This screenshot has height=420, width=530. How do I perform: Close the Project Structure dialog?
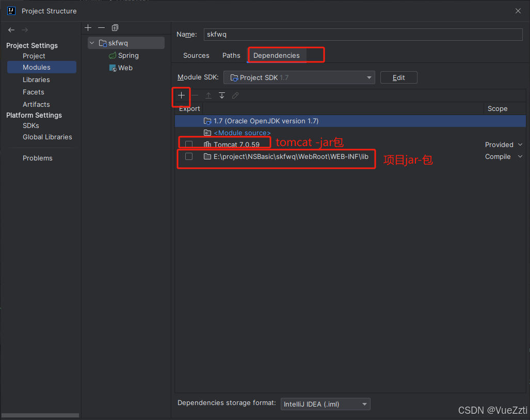click(x=518, y=11)
